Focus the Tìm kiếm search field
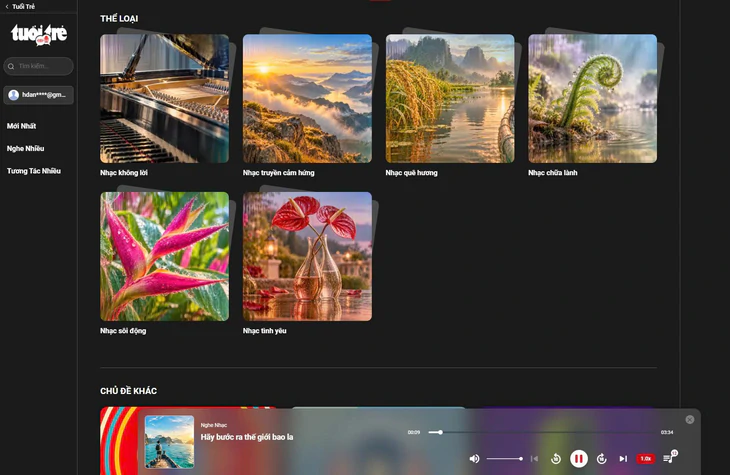Image resolution: width=730 pixels, height=475 pixels. pos(38,66)
